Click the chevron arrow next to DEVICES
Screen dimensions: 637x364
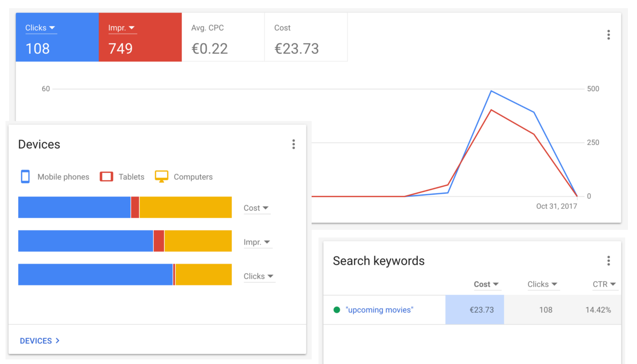click(57, 341)
